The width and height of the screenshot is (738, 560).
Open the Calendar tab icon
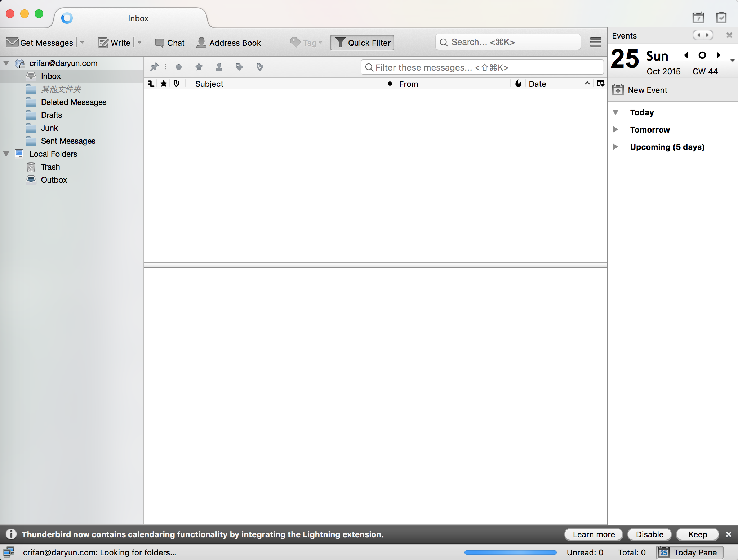(698, 17)
